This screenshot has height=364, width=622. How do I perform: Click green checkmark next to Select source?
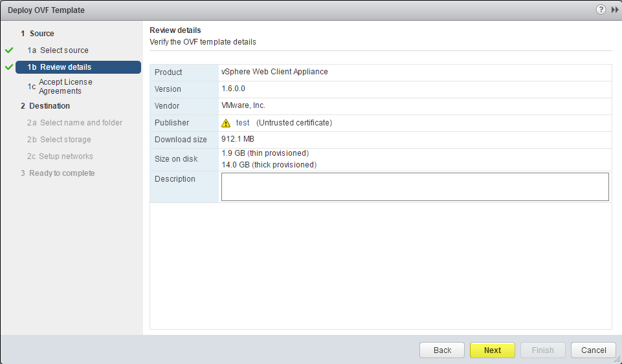[9, 50]
